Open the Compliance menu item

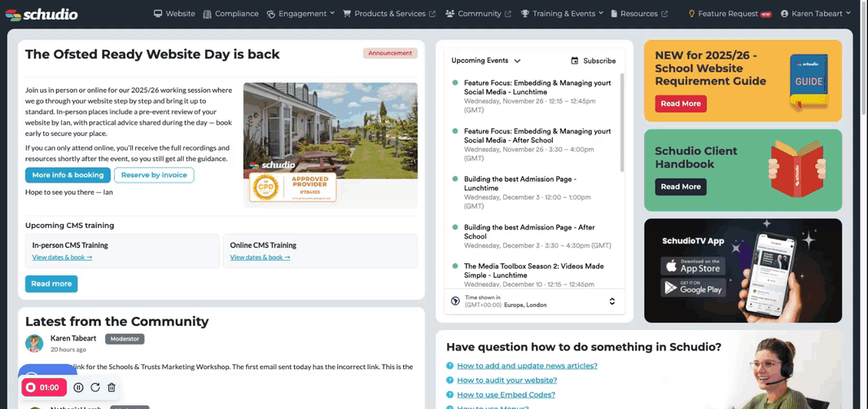[x=230, y=14]
